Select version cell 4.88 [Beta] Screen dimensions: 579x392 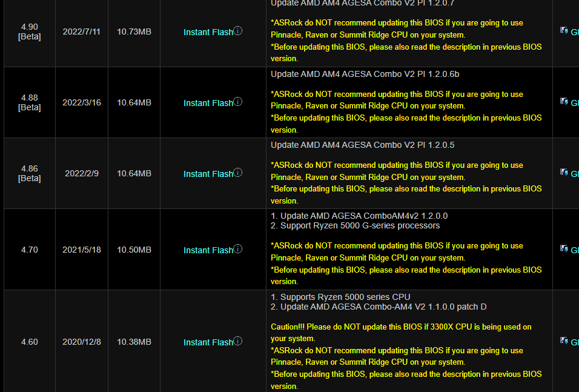[30, 103]
